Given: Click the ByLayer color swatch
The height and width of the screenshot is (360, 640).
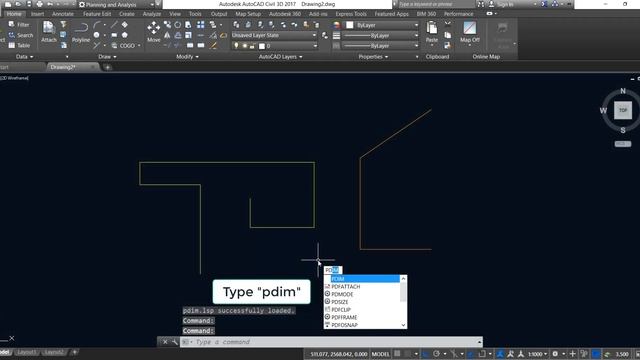Looking at the screenshot, I should tap(350, 25).
